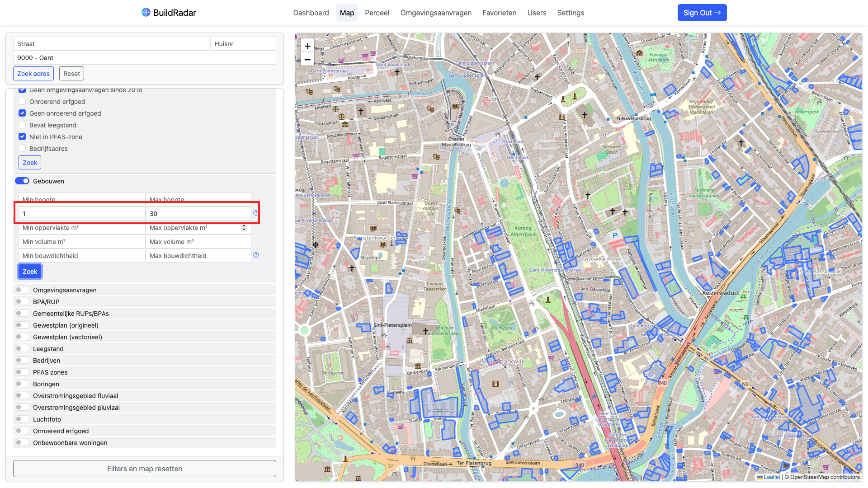Click the help icon next to Max hoogte
Viewport: 868px width, 488px height.
[x=256, y=213]
